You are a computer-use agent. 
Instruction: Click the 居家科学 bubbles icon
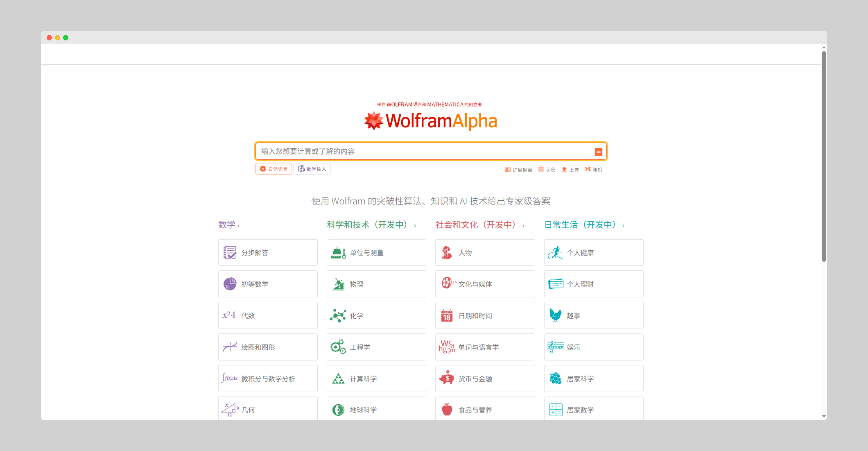coord(556,378)
